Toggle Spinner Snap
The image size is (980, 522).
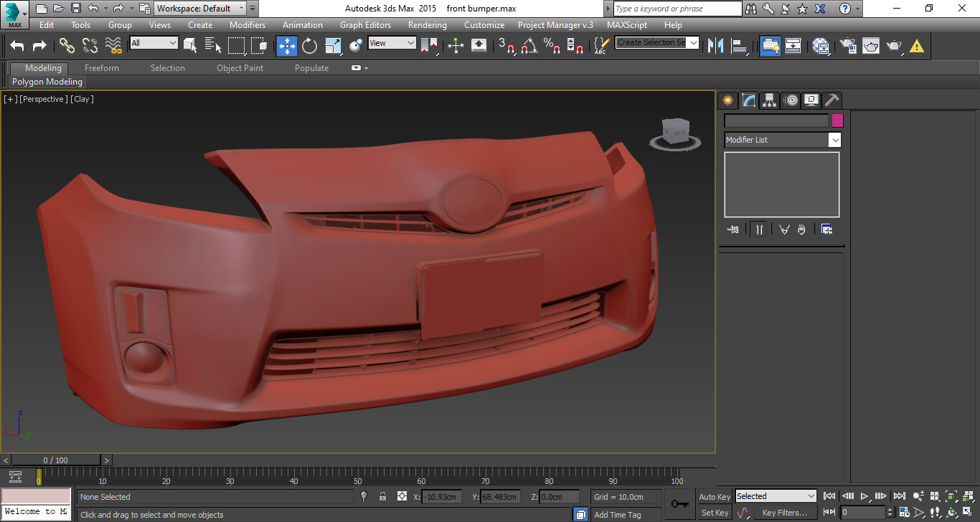(575, 46)
